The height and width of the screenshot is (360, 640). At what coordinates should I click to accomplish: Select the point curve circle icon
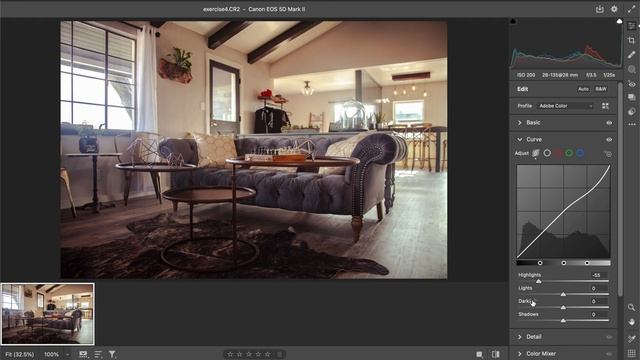point(547,153)
